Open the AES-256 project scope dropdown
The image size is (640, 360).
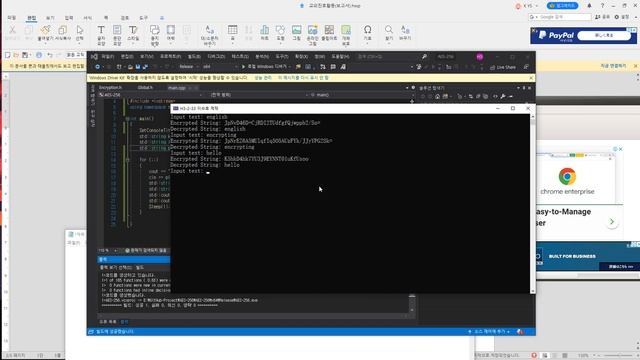(x=151, y=95)
